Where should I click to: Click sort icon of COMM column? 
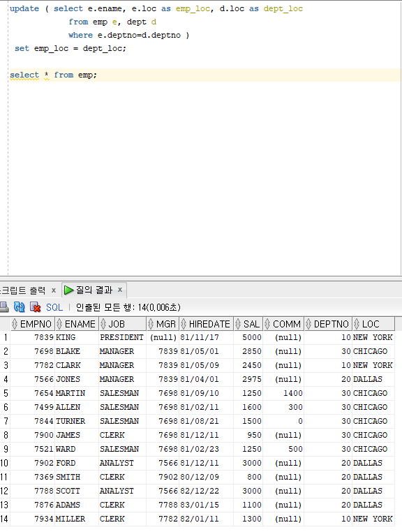pyautogui.click(x=267, y=324)
